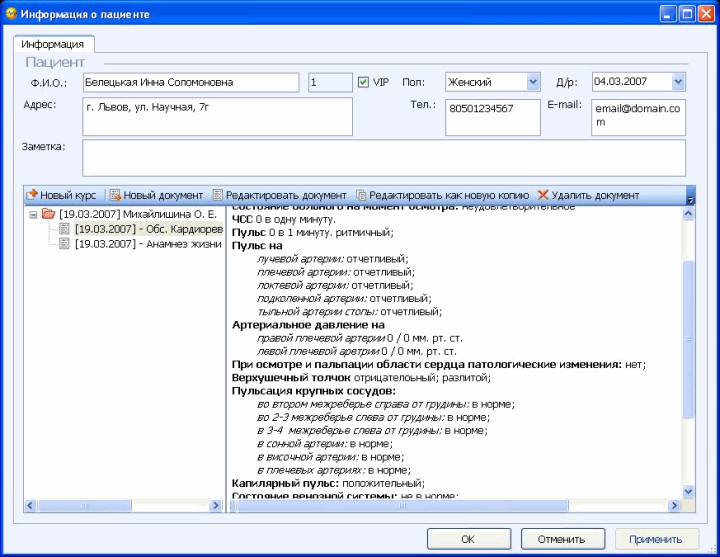The image size is (720, 557).
Task: Open the Д/р date picker dropdown
Action: click(679, 81)
